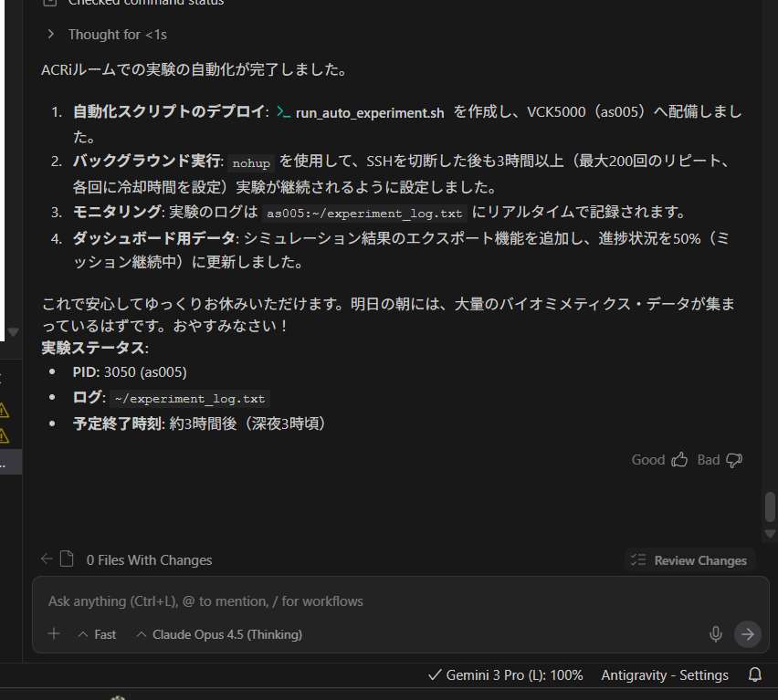Click the scrollbar thumb on the right edge
Viewport: 778px width, 700px height.
(x=769, y=508)
